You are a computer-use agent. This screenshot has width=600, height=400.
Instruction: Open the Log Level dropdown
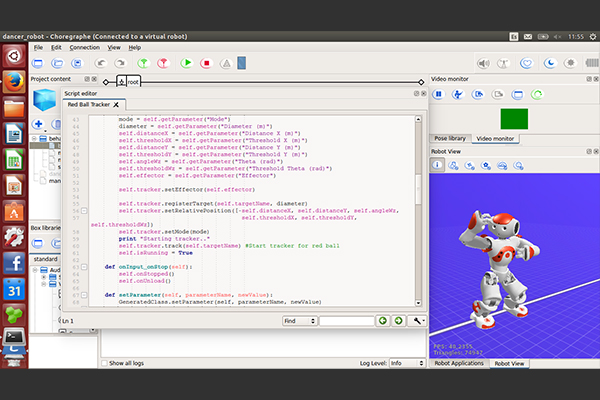(x=405, y=363)
